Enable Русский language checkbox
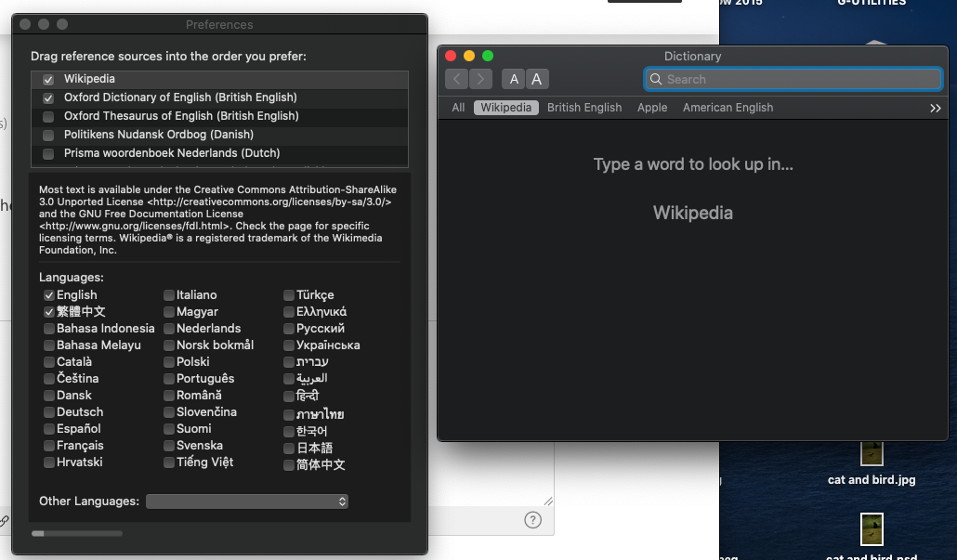Viewport: 957px width, 560px height. click(x=289, y=329)
